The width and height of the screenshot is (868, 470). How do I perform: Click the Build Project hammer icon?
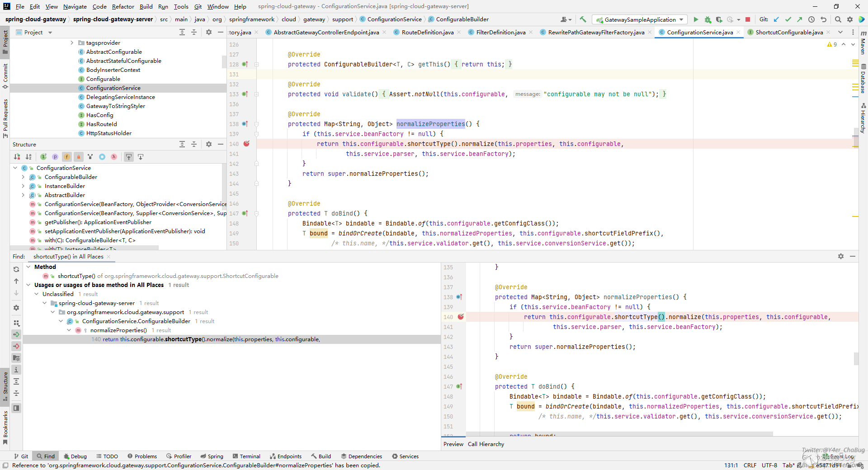pyautogui.click(x=583, y=19)
